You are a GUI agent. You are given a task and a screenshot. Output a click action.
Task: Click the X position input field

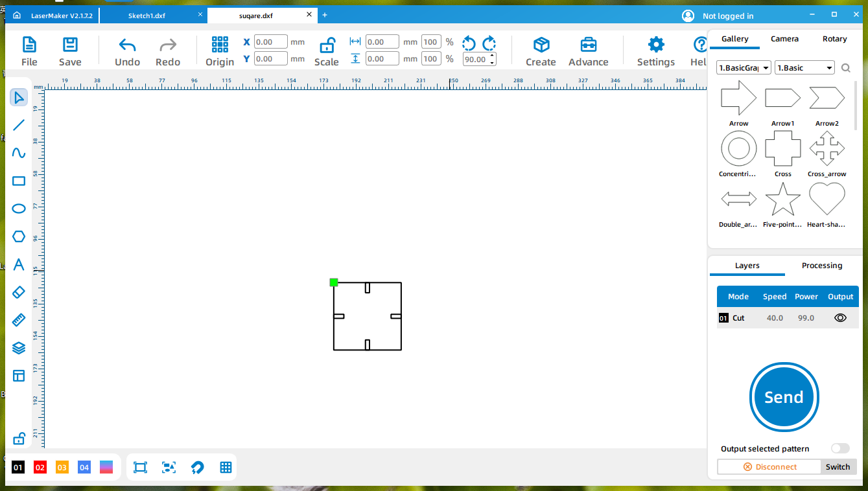(270, 42)
